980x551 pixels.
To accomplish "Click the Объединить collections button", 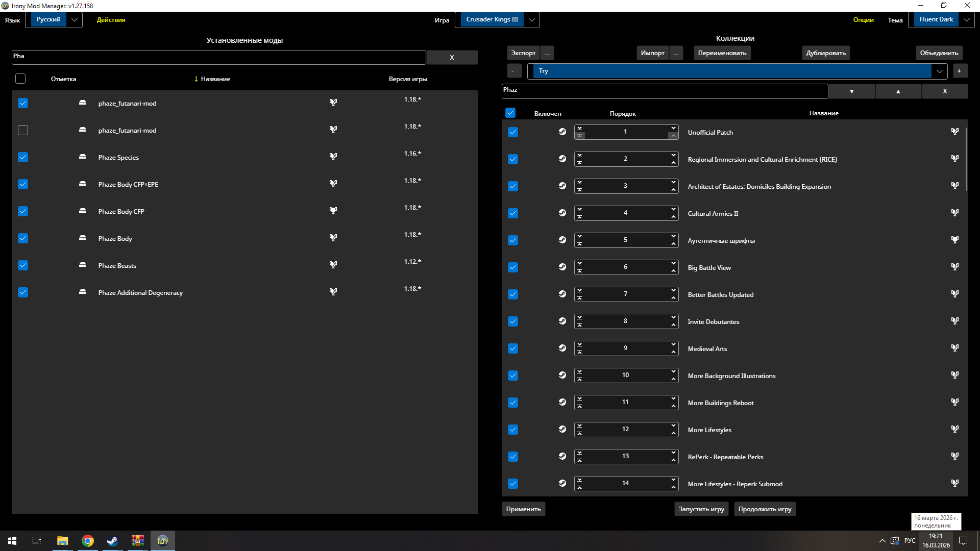I will point(939,53).
